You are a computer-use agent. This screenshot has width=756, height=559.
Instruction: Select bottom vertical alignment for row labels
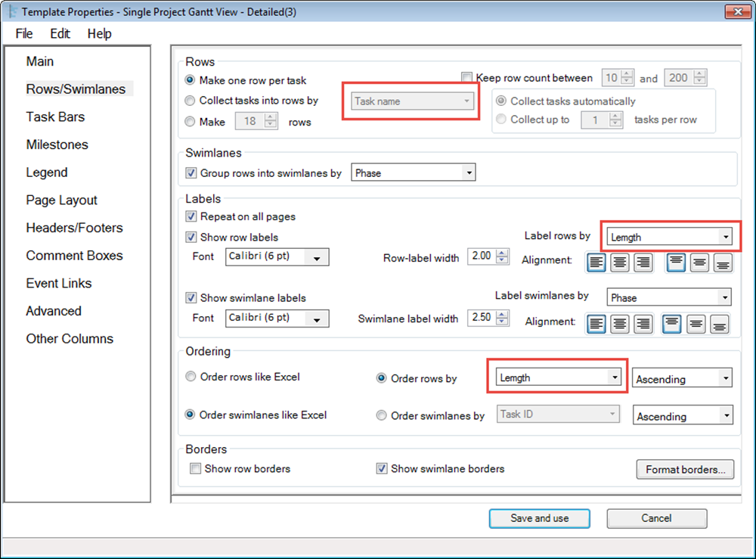point(722,262)
